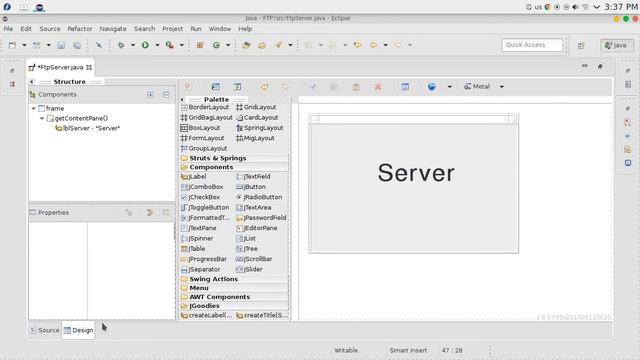
Task: Click the clock in system tray
Action: coord(621,7)
